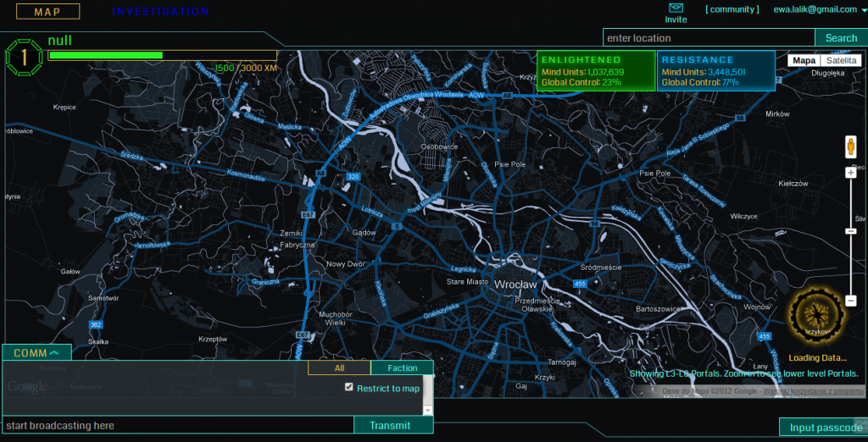Switch map view to Satelita

click(x=842, y=60)
